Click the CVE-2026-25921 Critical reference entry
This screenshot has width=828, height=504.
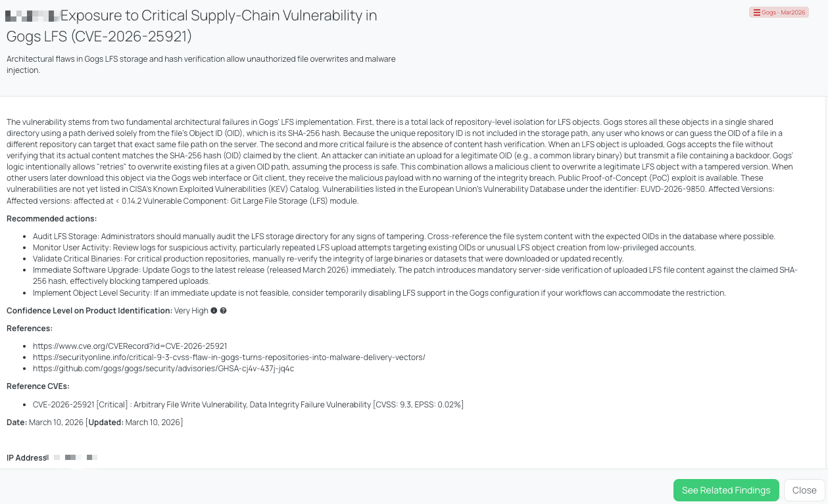248,405
